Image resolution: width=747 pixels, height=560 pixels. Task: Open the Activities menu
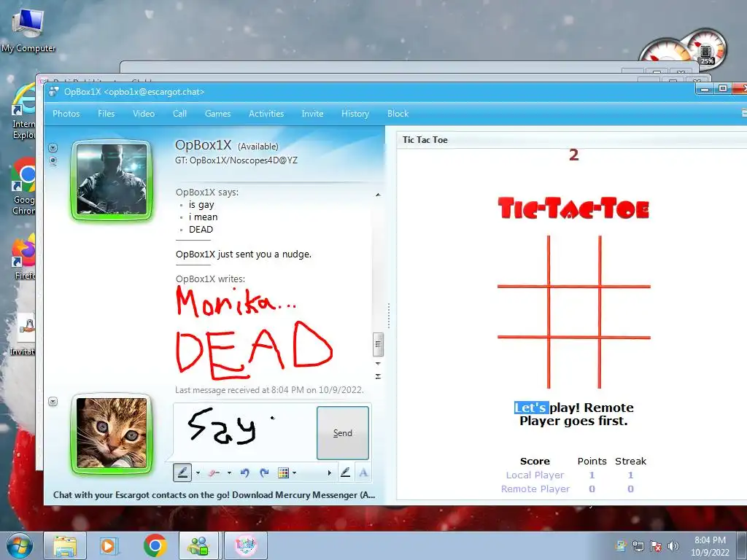coord(266,113)
